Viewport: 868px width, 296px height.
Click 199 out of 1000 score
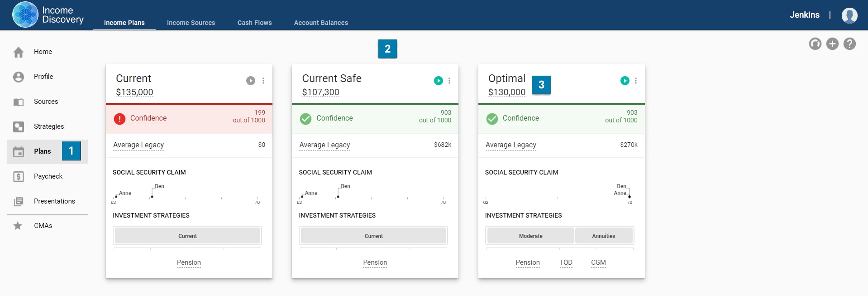click(x=249, y=116)
